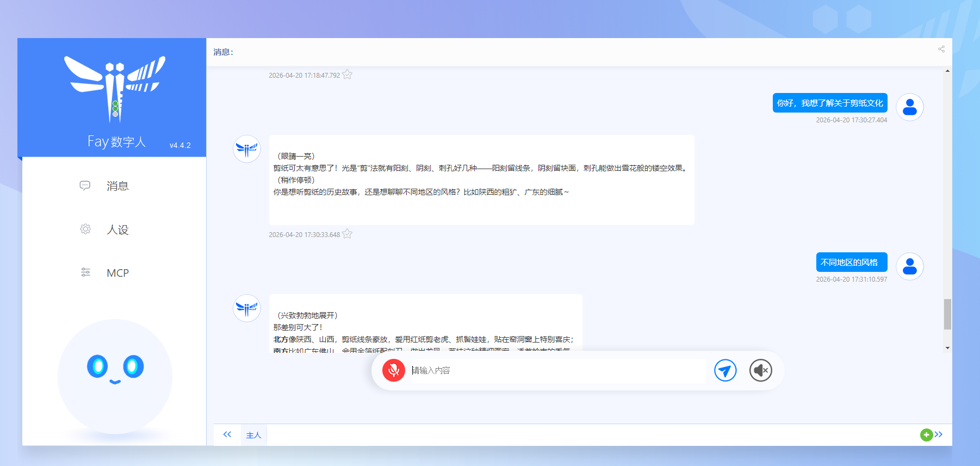The height and width of the screenshot is (466, 980).
Task: Click the scrollbar down arrow
Action: (x=948, y=348)
